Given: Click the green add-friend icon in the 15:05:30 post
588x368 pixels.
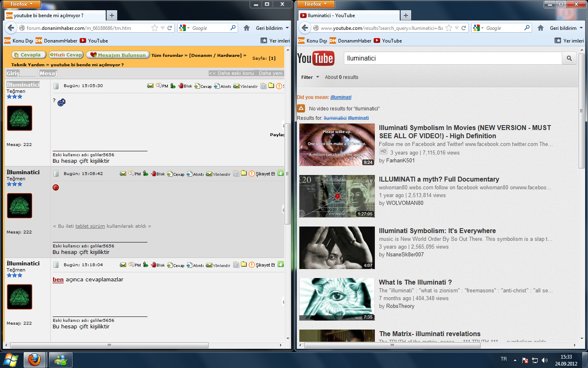Looking at the screenshot, I should coord(173,86).
